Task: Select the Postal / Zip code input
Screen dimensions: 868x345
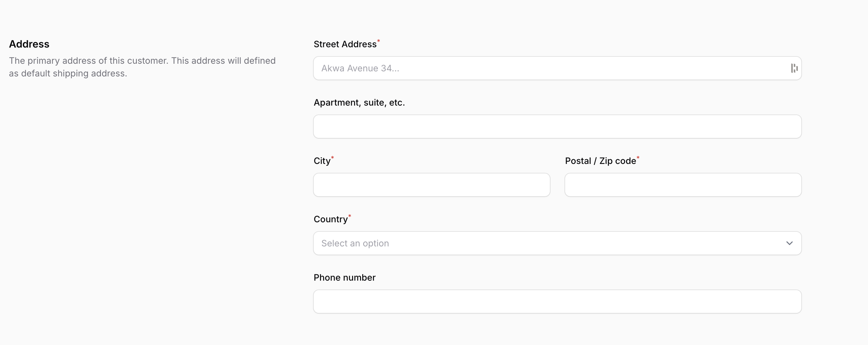Action: click(x=683, y=185)
